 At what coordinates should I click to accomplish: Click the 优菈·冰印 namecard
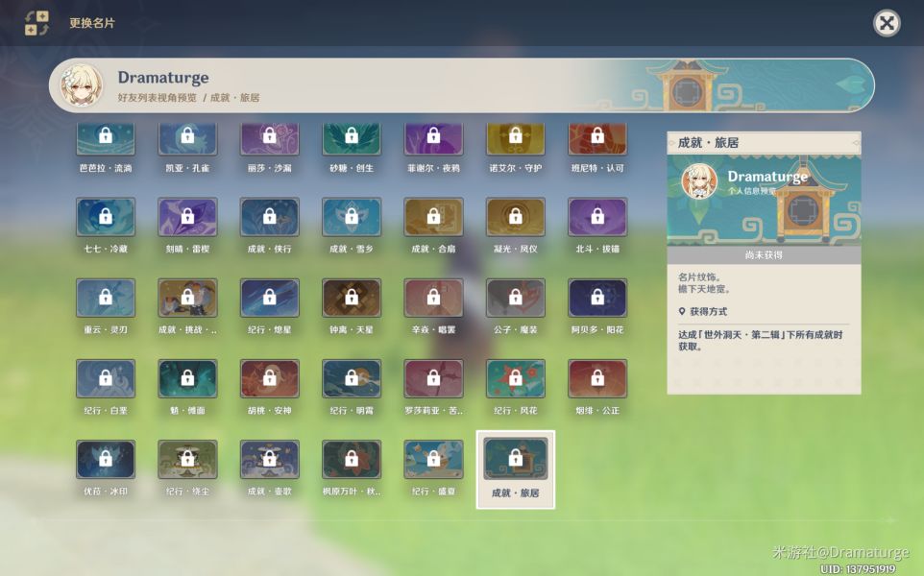click(106, 459)
